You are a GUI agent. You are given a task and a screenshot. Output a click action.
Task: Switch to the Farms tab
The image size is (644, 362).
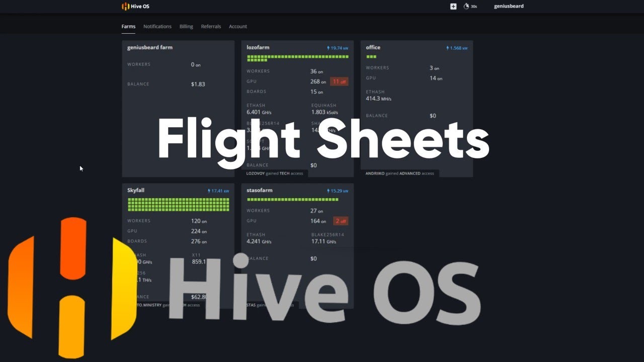(128, 27)
